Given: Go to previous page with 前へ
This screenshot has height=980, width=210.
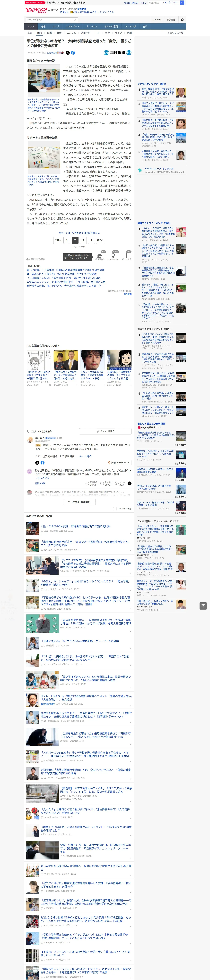Looking at the screenshot, I should point(58,240).
